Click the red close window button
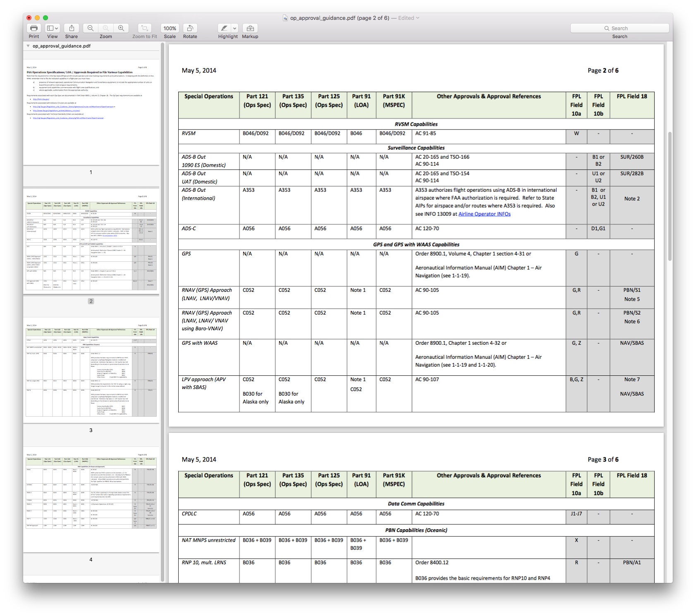 point(29,18)
